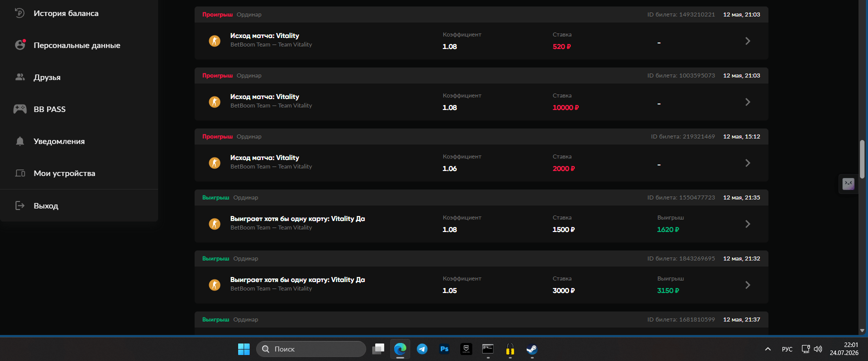
Task: Open the Windows Start menu
Action: (244, 349)
